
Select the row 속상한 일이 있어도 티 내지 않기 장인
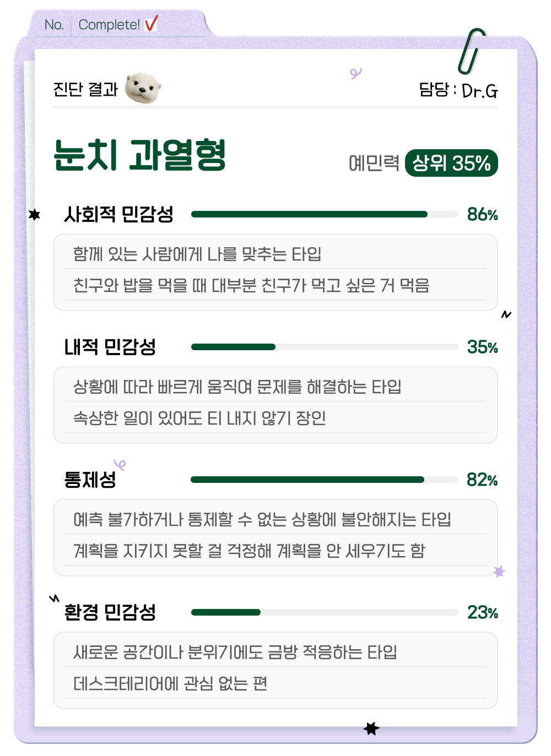[x=199, y=418]
